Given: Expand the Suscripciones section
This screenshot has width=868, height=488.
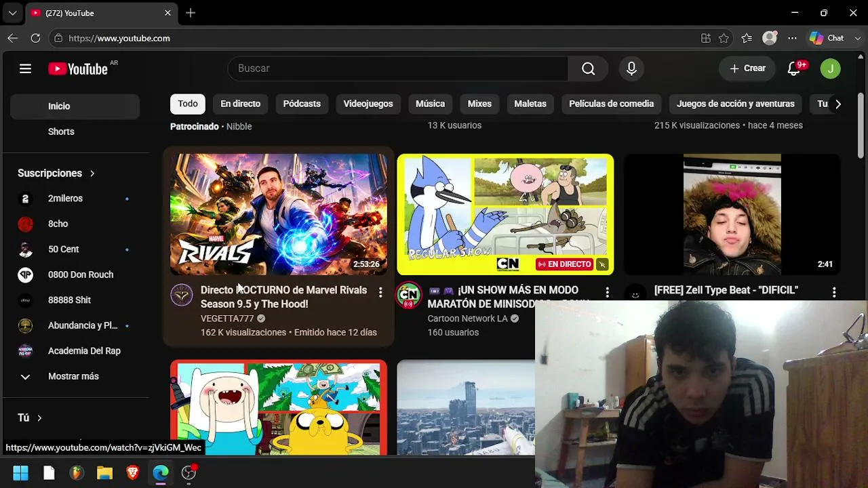Looking at the screenshot, I should tap(56, 173).
